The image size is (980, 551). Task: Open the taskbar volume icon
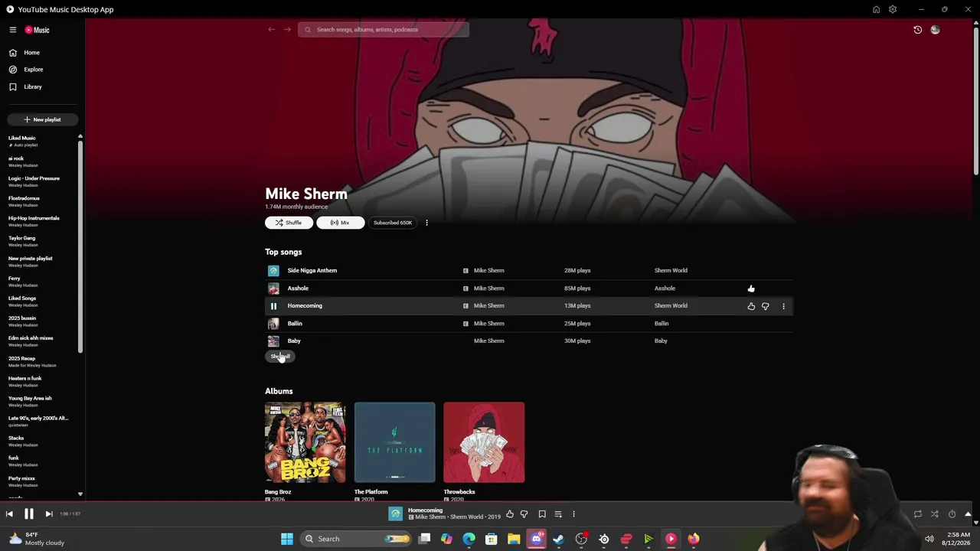click(x=929, y=539)
